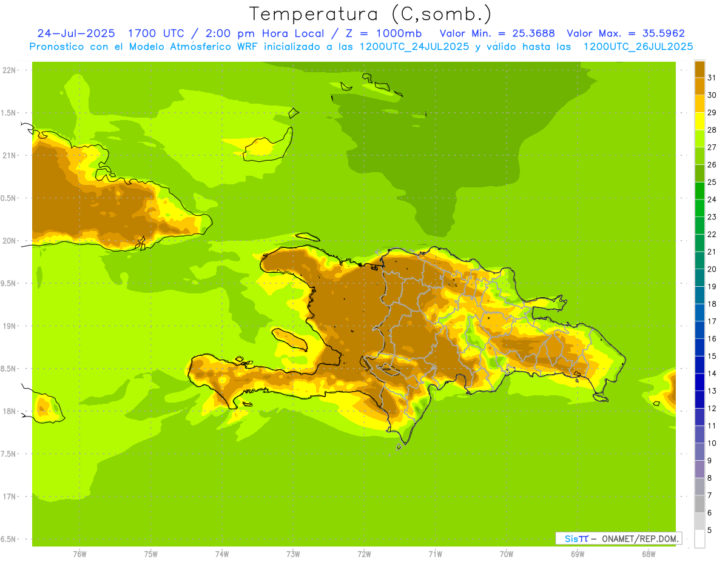Pick legend color band between 30 and 31

(699, 86)
